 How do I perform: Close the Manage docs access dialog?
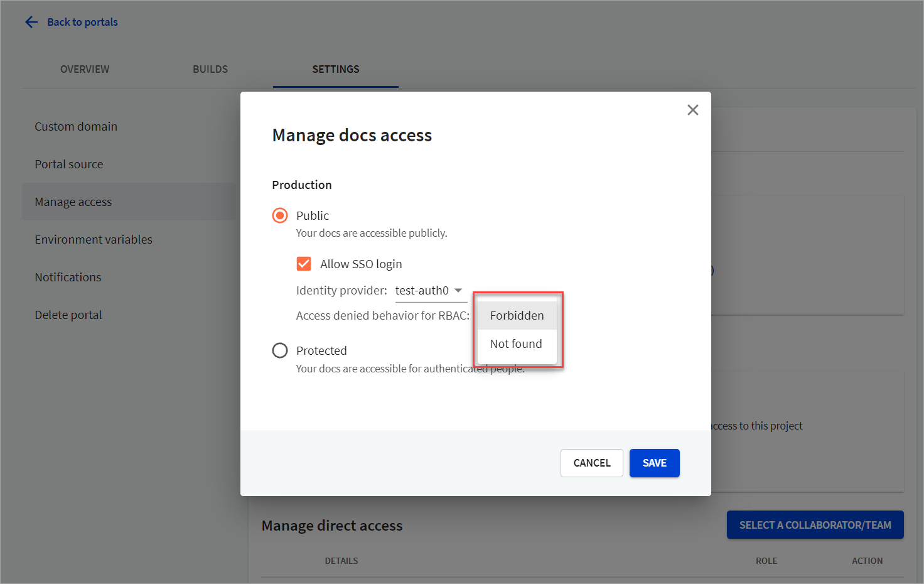click(x=692, y=110)
